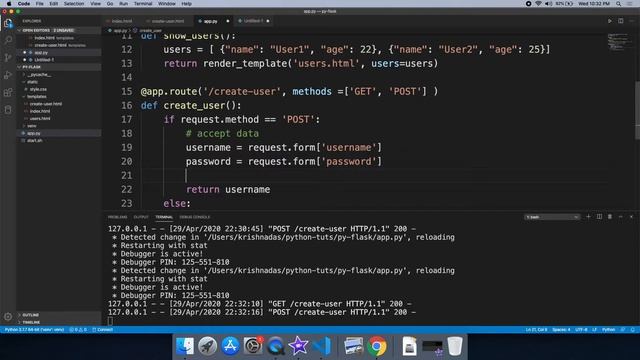Screen dimensions: 640x360
Task: Change language mode via Python status item
Action: [609, 330]
